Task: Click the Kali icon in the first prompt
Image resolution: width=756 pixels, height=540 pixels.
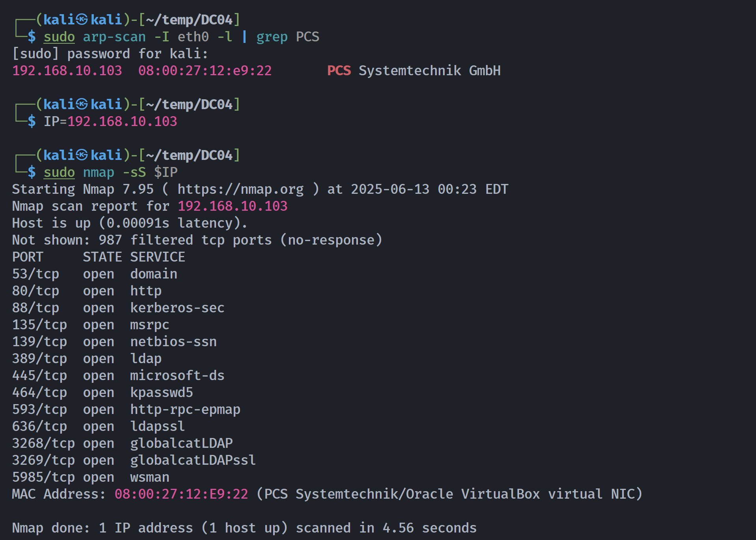Action: (x=82, y=19)
